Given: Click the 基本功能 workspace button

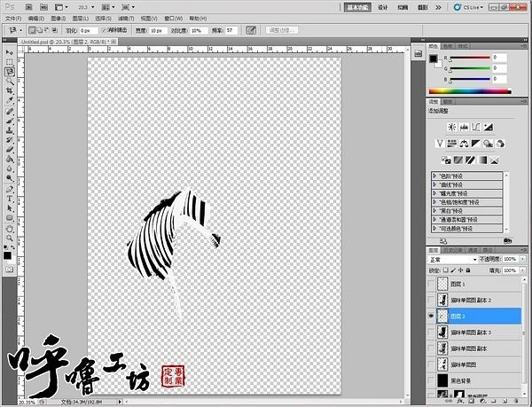Looking at the screenshot, I should pos(357,6).
